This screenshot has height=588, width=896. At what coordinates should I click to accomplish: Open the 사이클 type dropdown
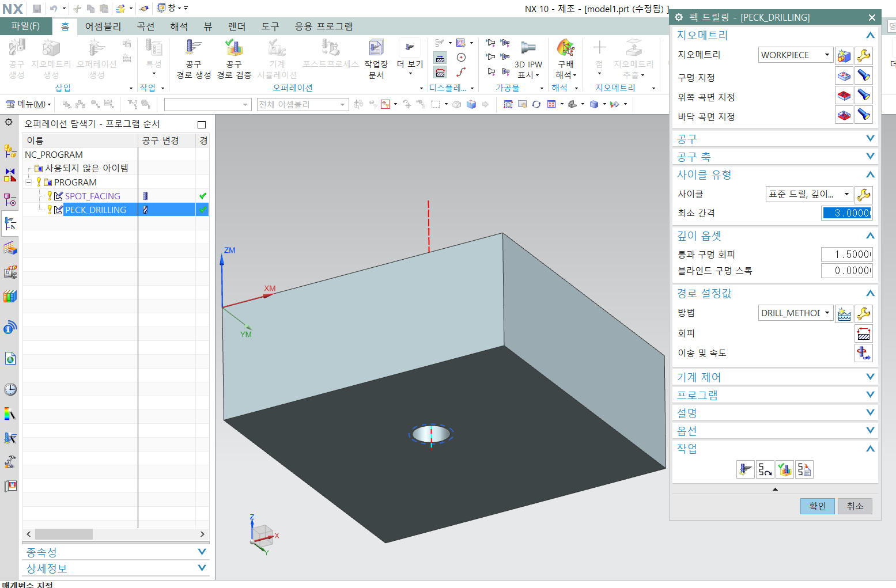809,194
